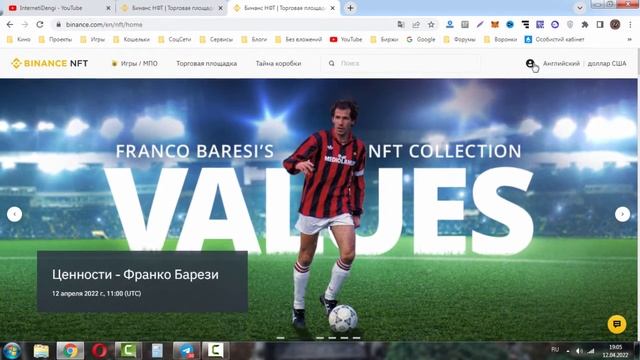
Task: Open the Ценности - Франко Барези card
Action: (x=142, y=282)
